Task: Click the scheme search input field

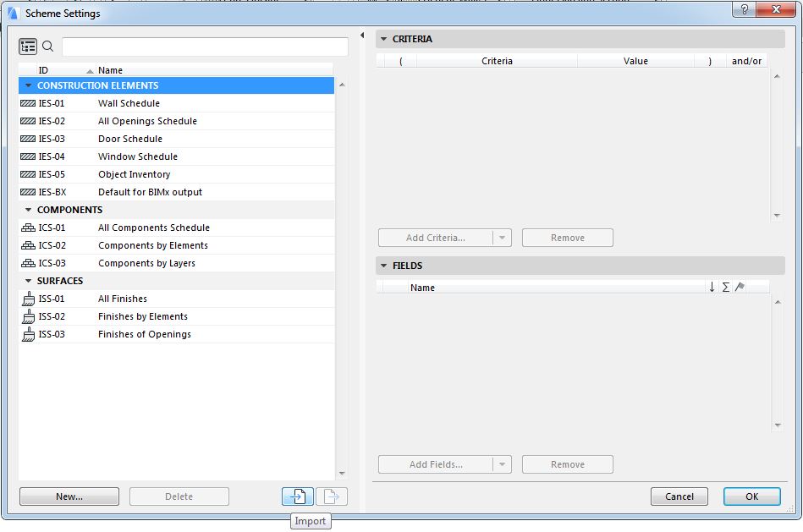Action: [206, 47]
